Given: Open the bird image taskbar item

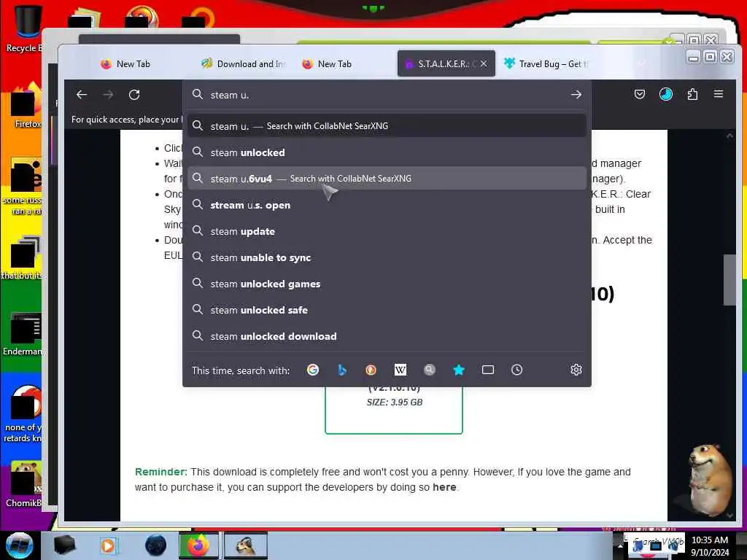Looking at the screenshot, I should click(x=245, y=545).
